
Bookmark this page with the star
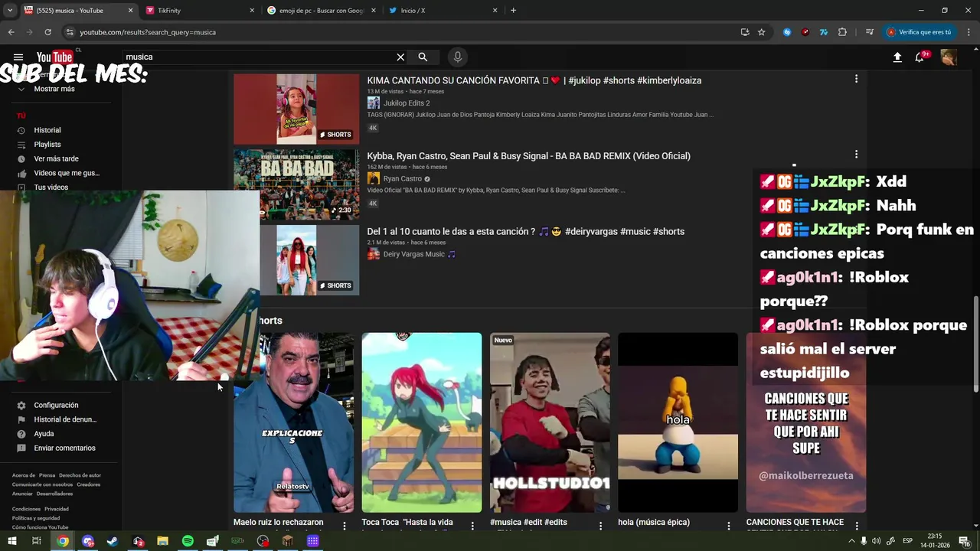[762, 32]
